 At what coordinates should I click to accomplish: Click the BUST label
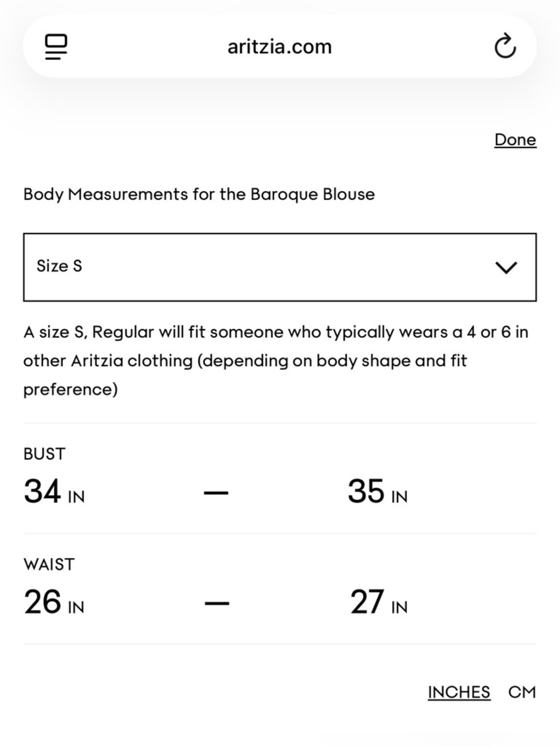[x=44, y=454]
